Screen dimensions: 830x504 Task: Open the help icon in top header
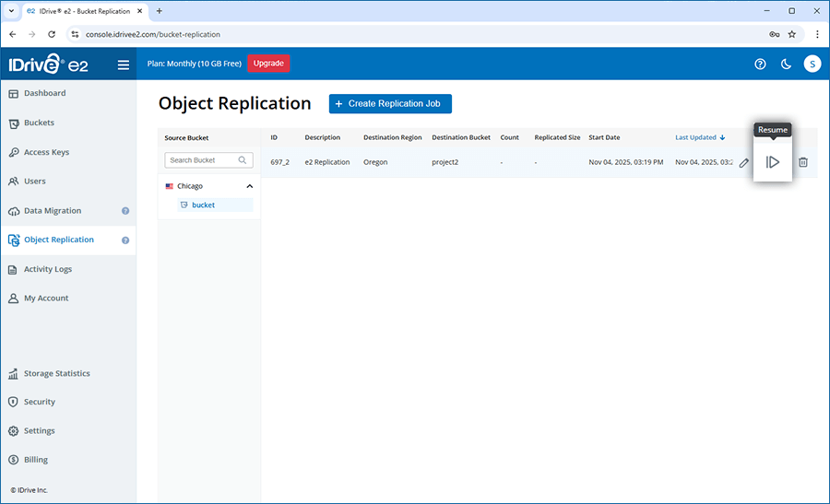[760, 64]
